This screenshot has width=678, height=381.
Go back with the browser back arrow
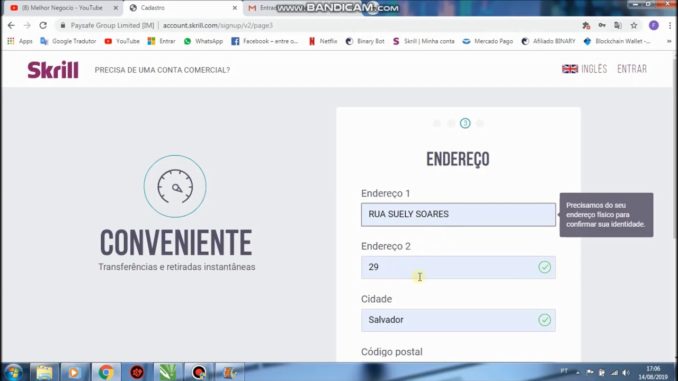point(11,26)
